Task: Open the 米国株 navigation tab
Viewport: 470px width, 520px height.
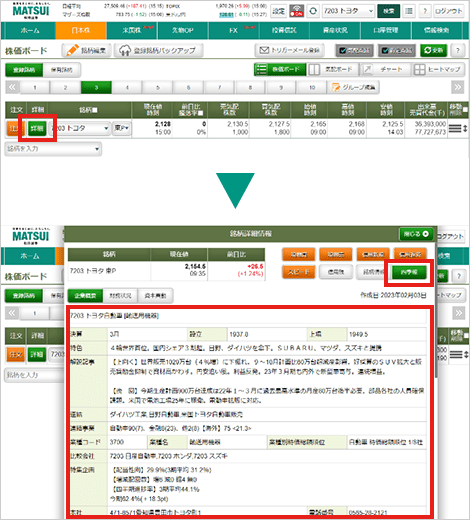Action: [x=132, y=30]
